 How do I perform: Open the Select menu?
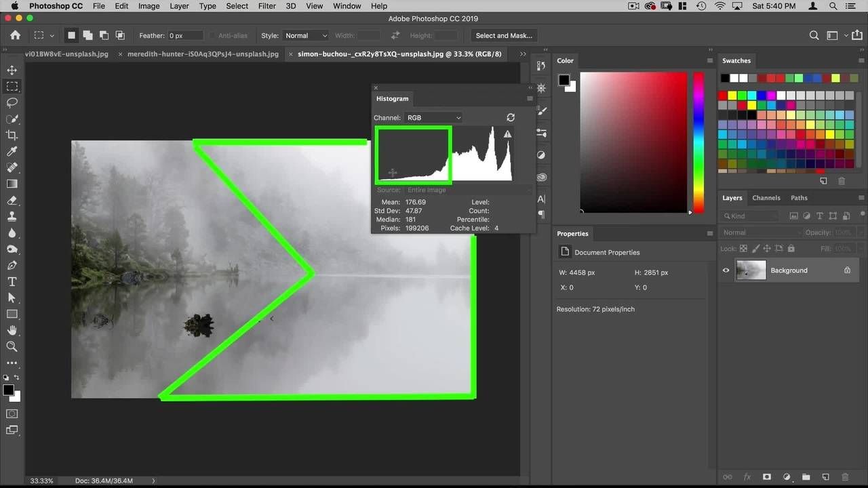237,6
